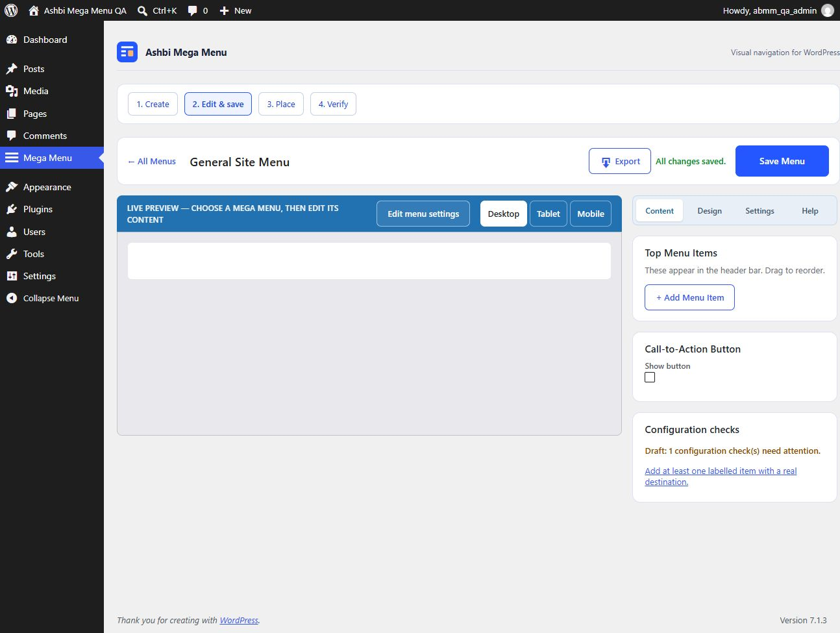Select Mobile preview mode
This screenshot has width=840, height=633.
[591, 214]
